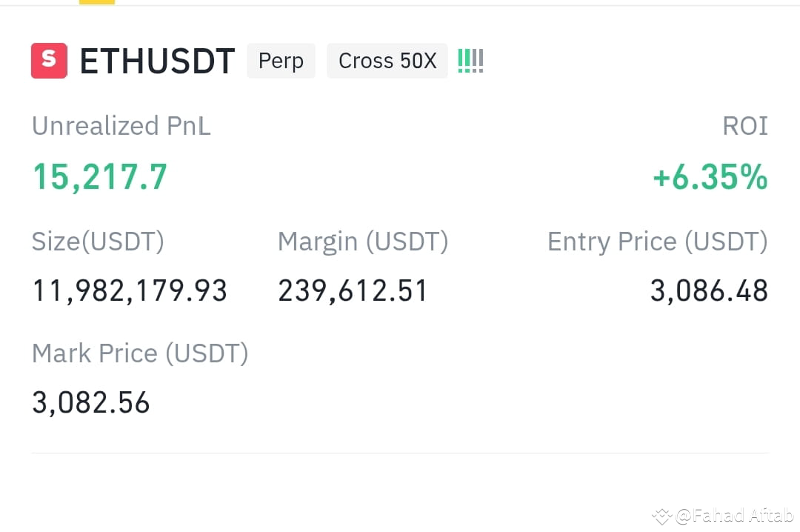This screenshot has width=800, height=532.
Task: Click the red S short position badge
Action: pos(48,61)
